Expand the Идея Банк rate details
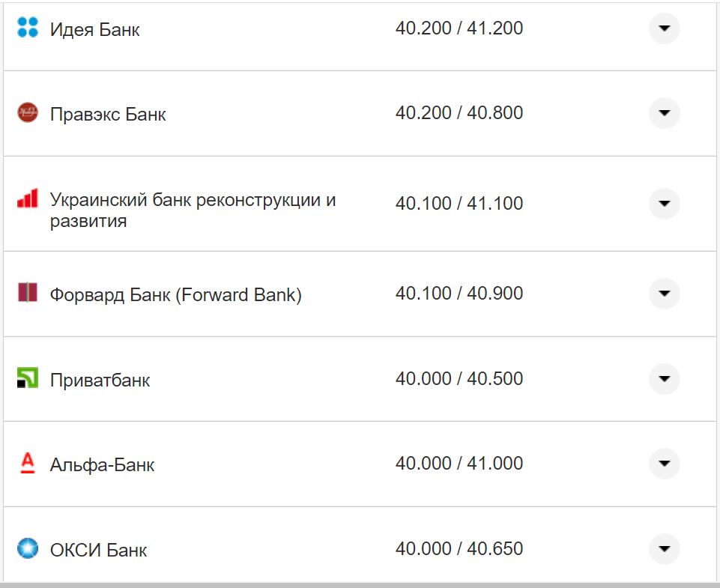This screenshot has height=588, width=720. [x=664, y=27]
